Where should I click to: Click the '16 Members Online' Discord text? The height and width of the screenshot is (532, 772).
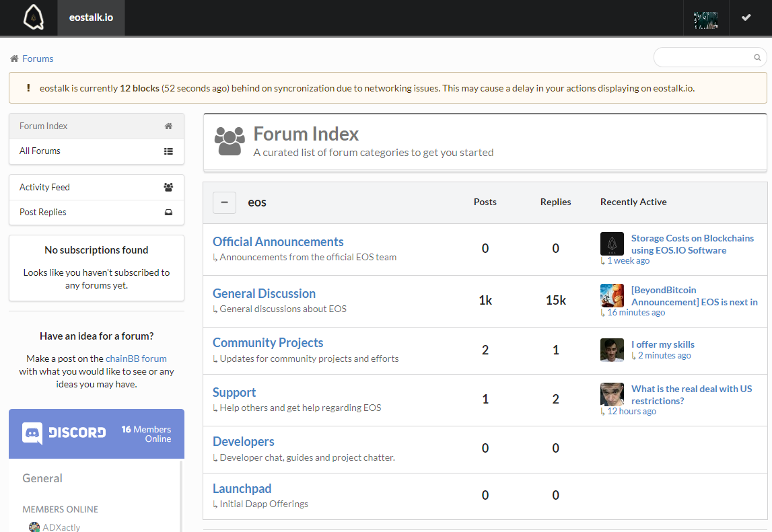146,434
